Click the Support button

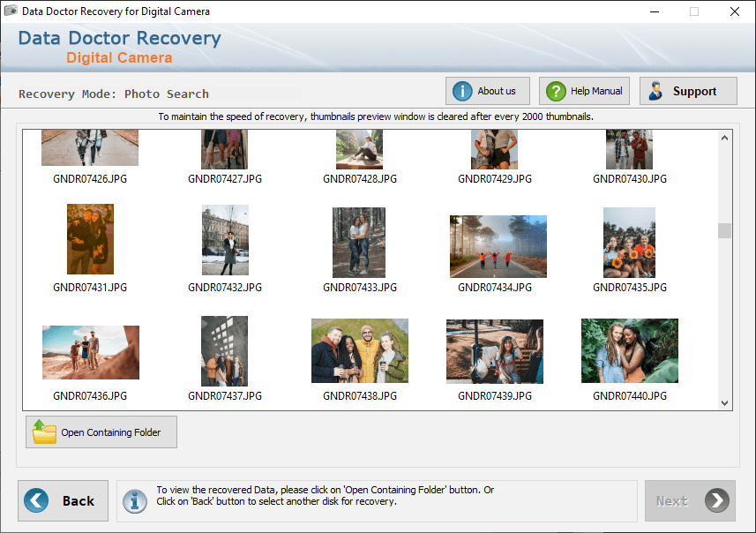[688, 91]
